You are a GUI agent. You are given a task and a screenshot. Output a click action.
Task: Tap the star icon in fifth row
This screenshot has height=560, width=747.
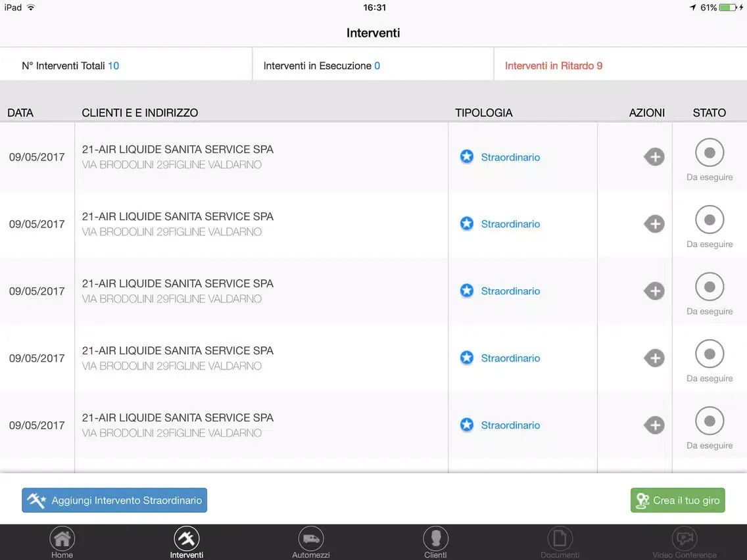point(467,425)
